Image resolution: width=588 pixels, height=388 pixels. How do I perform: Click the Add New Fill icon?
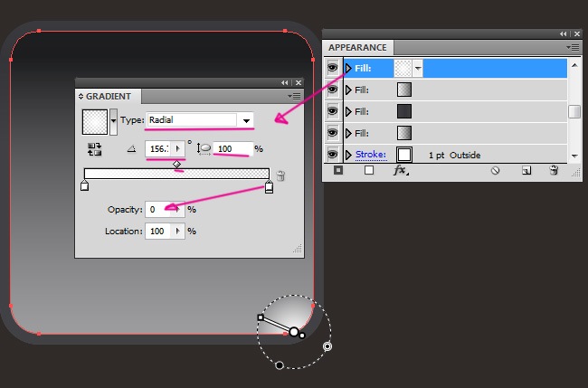[x=369, y=170]
